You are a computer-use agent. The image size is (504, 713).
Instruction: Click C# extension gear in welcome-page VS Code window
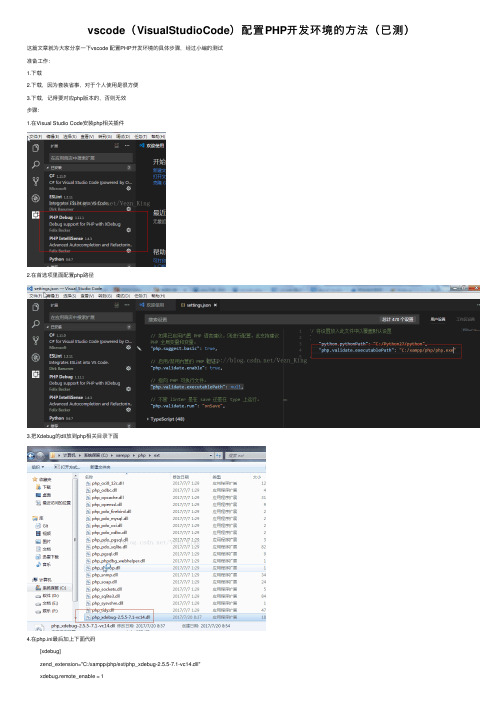[129, 188]
